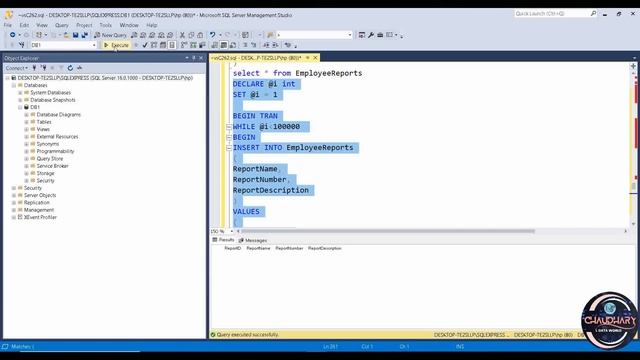Select XEvent Profiler node

[40, 218]
